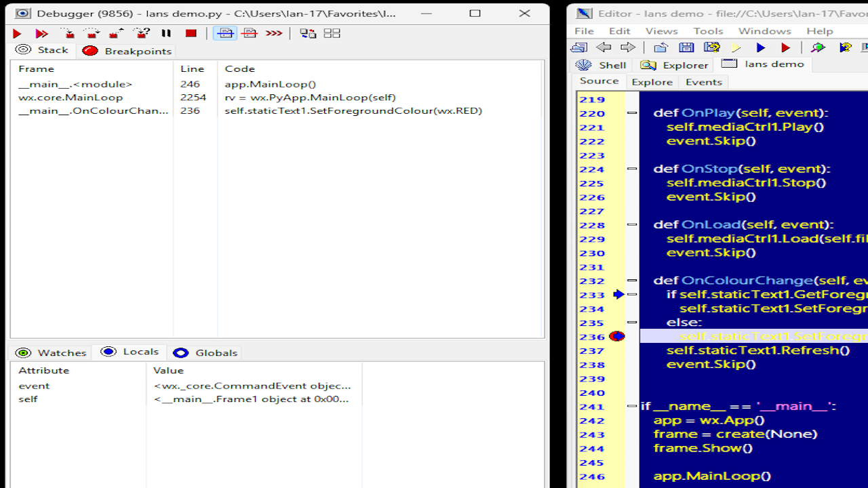This screenshot has width=868, height=488.
Task: Stop debugging with the red square icon
Action: click(x=191, y=33)
